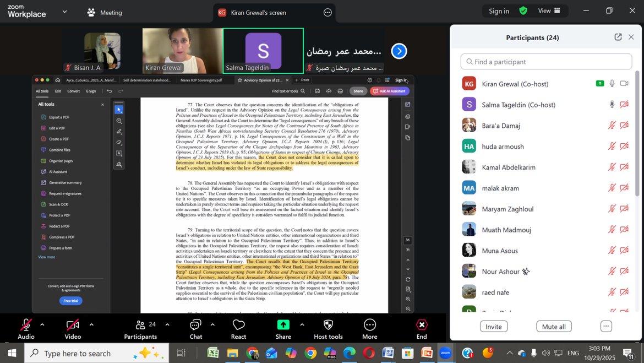Open the Meeting menu

(x=105, y=13)
